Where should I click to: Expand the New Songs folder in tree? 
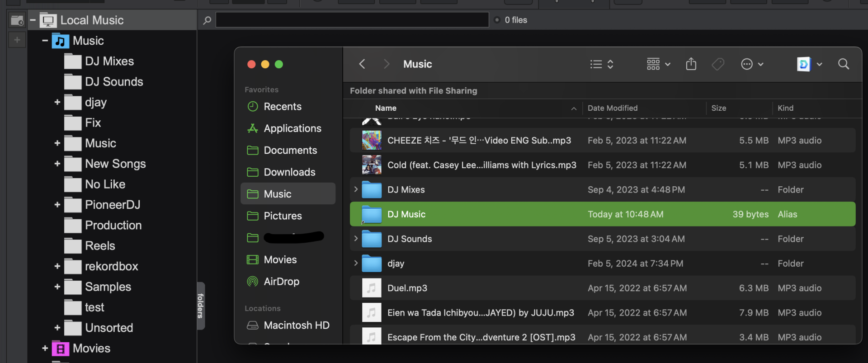coord(57,164)
